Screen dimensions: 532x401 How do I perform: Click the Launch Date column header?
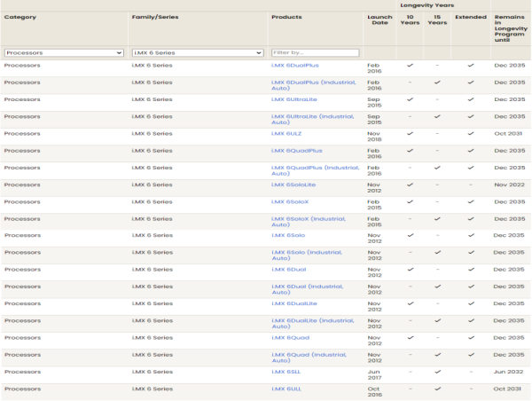click(379, 20)
